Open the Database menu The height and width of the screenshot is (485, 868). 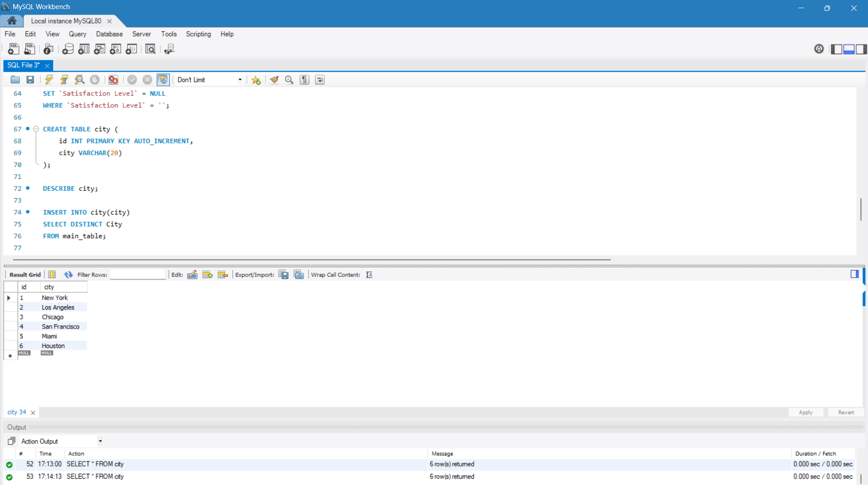click(109, 34)
